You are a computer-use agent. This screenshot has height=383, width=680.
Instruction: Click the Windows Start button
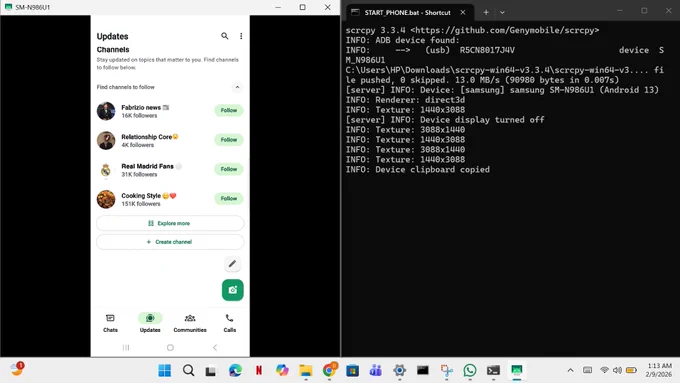tap(164, 370)
